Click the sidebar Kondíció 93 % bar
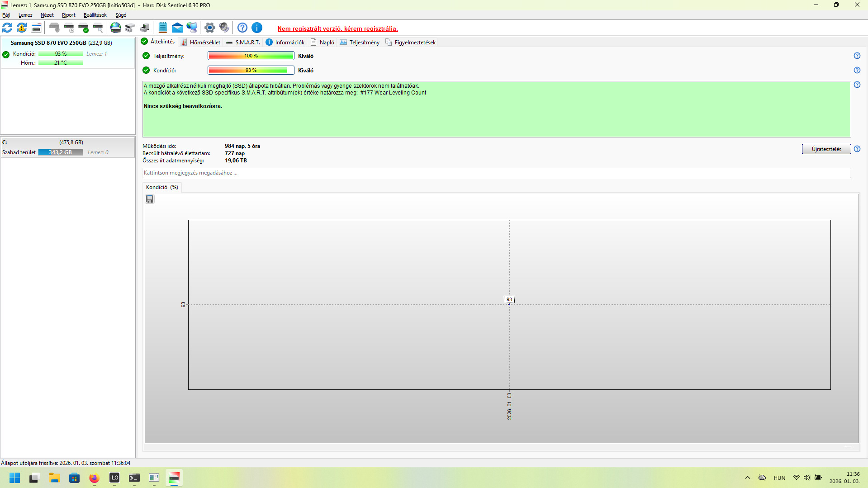868x488 pixels. pos(61,54)
